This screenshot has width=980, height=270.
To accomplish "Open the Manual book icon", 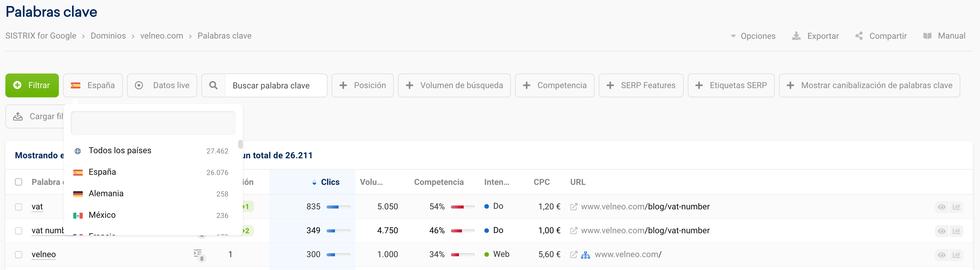I will (927, 36).
